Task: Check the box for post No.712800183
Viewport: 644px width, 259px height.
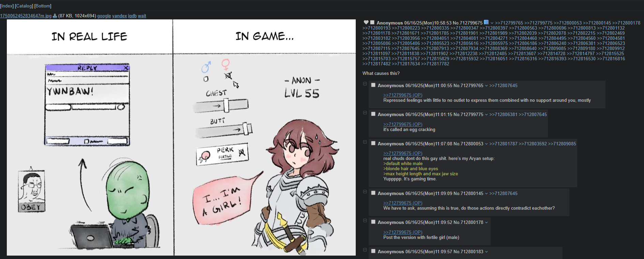Action: click(x=373, y=251)
